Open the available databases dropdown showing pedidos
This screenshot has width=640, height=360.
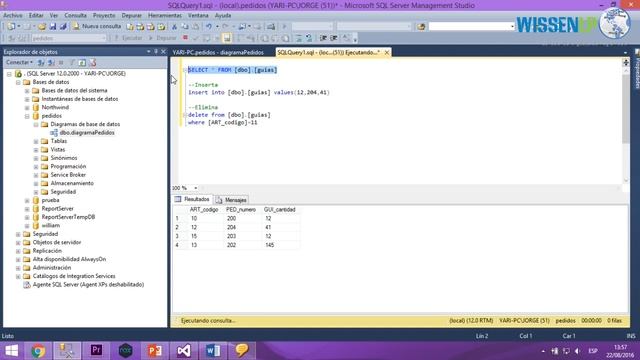(69, 38)
